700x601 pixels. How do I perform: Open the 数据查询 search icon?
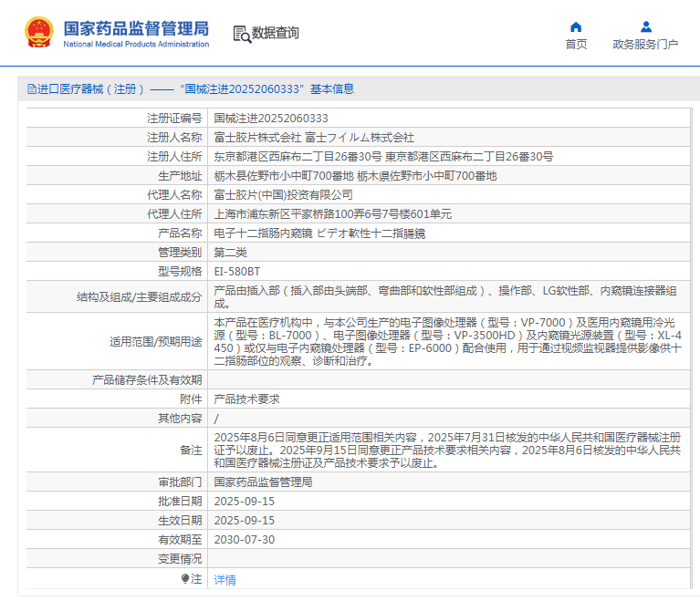point(242,34)
